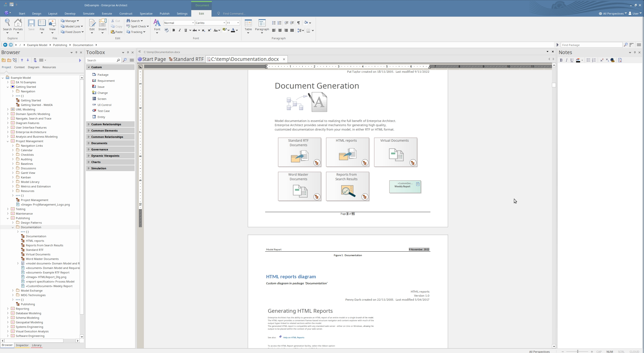Click Notes bulleted list icon
644x353 pixels.
588,60
